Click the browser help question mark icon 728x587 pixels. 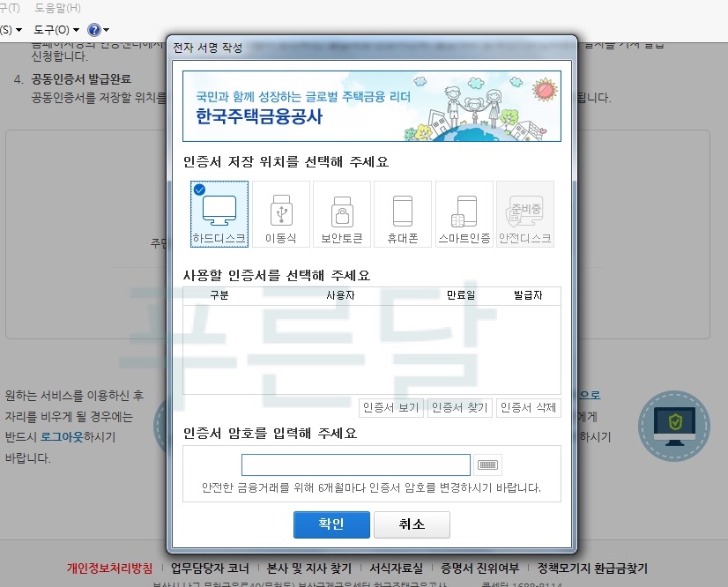(93, 30)
